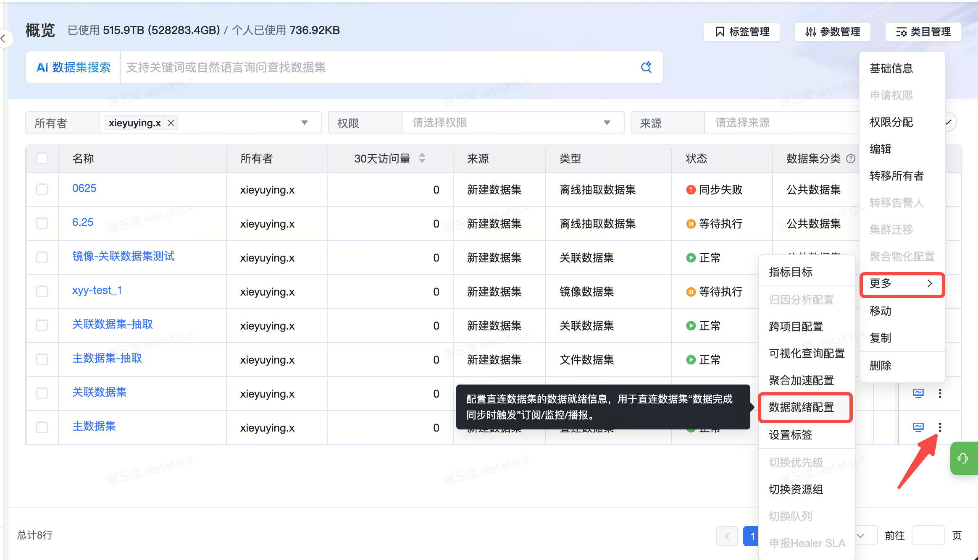Viewport: 978px width, 560px height.
Task: Open the page size dropdown arrow
Action: coord(860,536)
